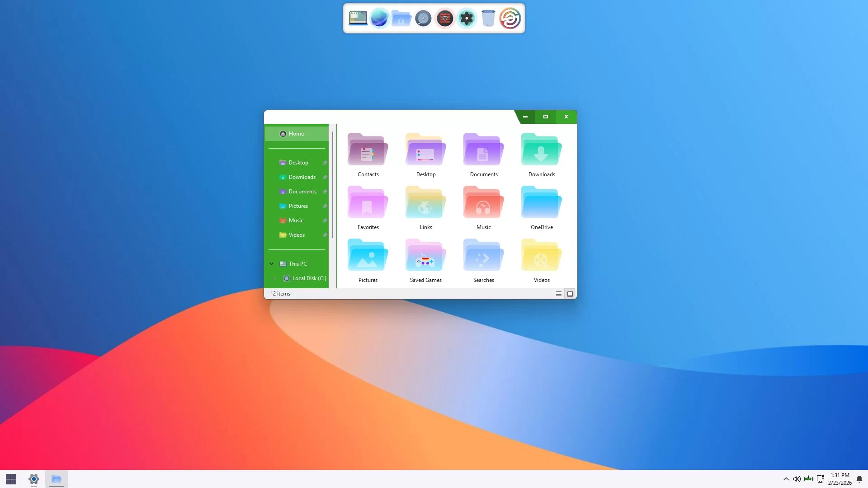Click the File Explorer taskbar button
This screenshot has height=488, width=868.
57,479
